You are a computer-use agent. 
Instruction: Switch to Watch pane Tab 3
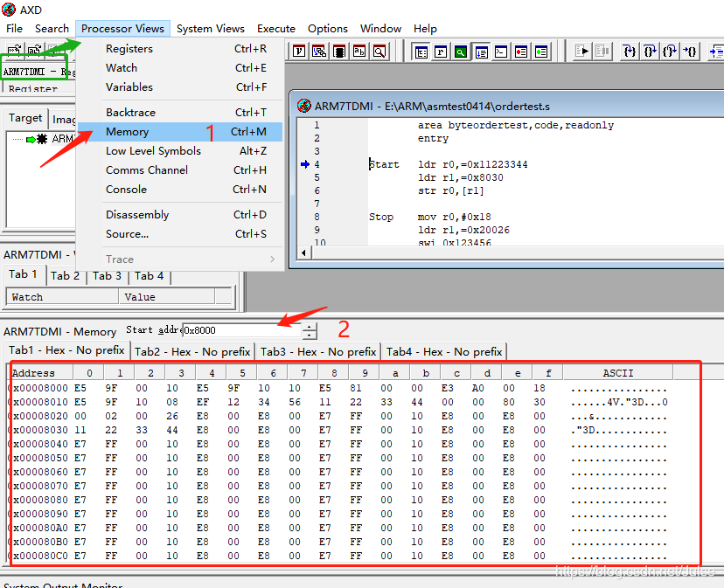108,276
